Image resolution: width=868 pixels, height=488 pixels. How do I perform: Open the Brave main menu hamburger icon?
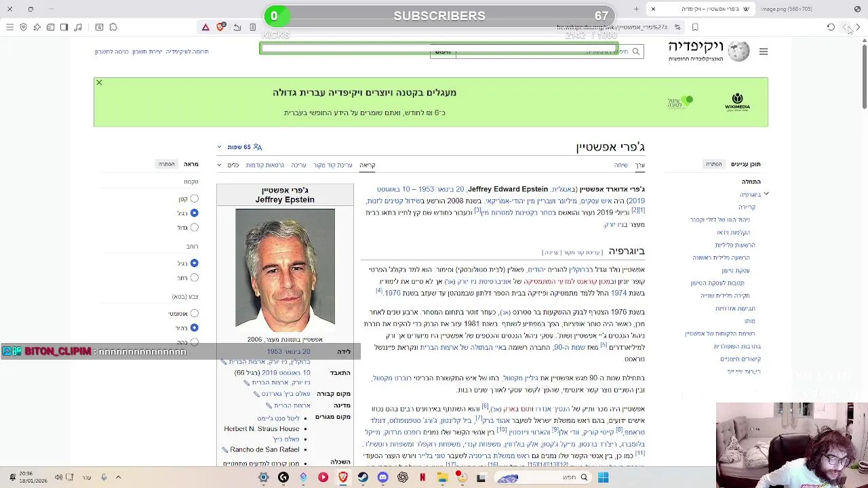pyautogui.click(x=9, y=27)
